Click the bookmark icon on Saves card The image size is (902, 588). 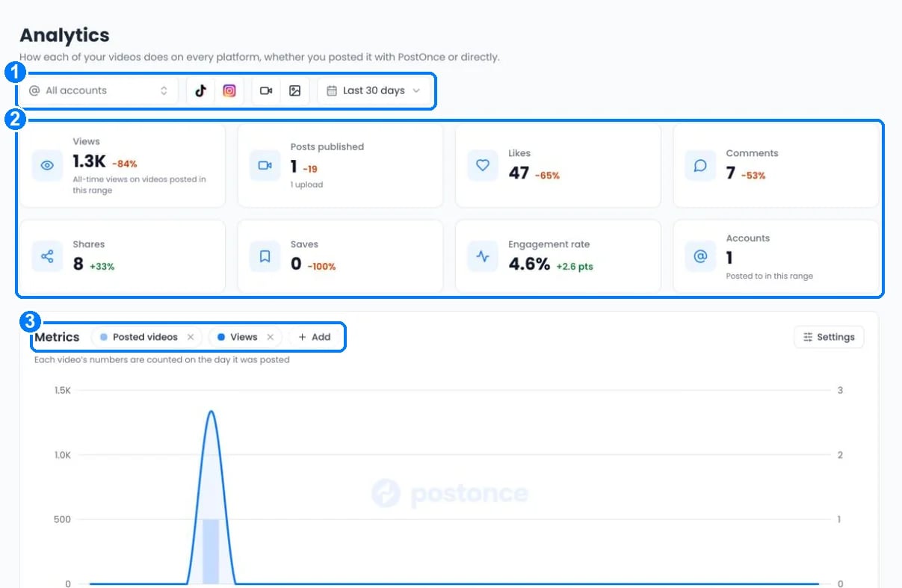click(x=265, y=256)
